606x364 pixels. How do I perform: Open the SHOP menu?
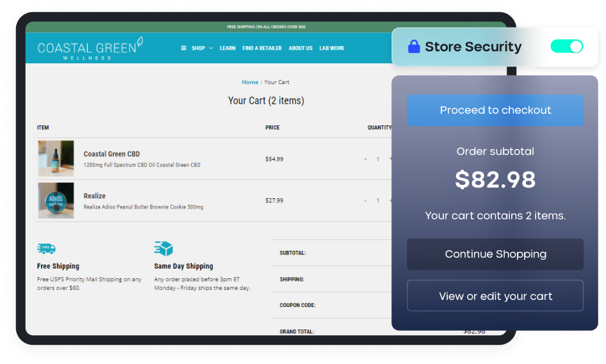tap(199, 48)
